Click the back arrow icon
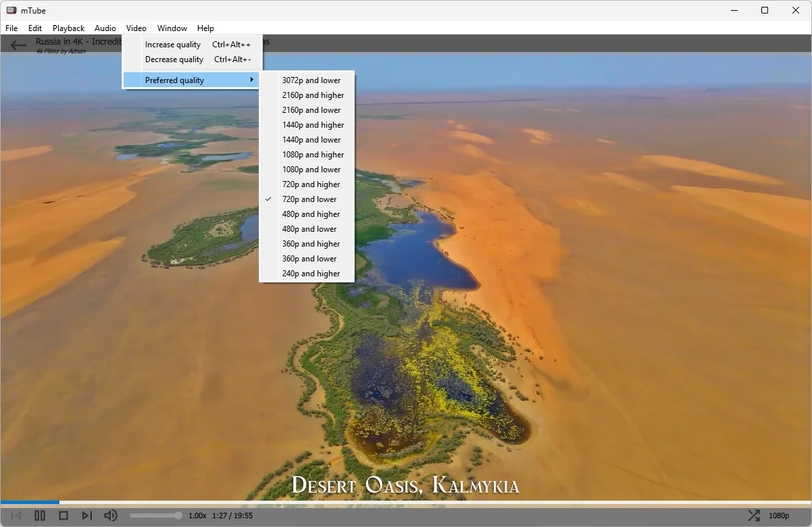812x527 pixels. pyautogui.click(x=18, y=46)
